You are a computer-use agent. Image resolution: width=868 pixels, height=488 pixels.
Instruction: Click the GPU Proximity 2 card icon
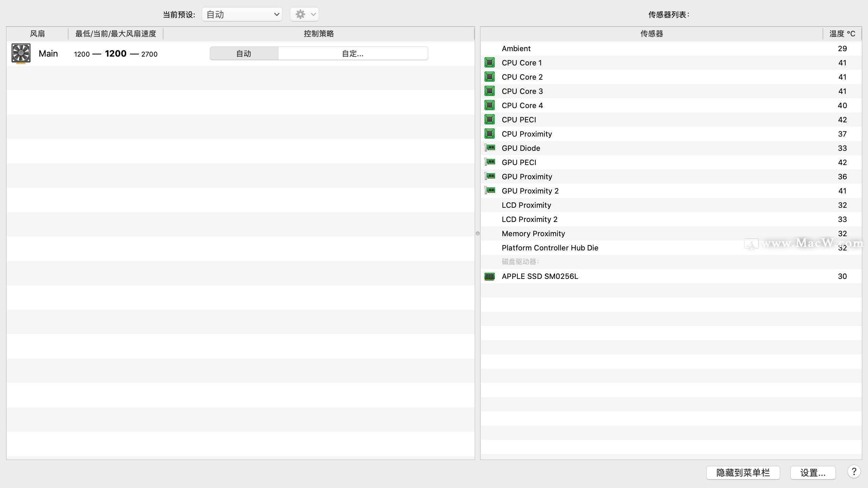pyautogui.click(x=490, y=191)
